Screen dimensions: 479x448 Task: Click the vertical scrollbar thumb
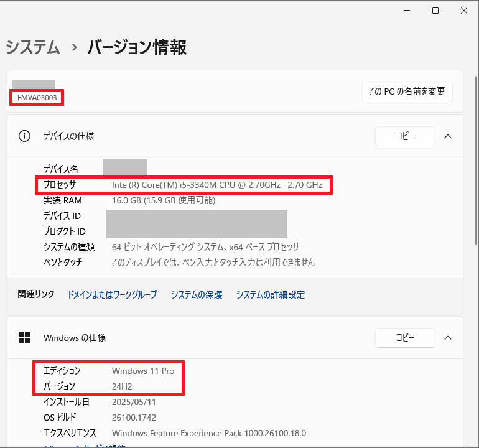click(476, 160)
